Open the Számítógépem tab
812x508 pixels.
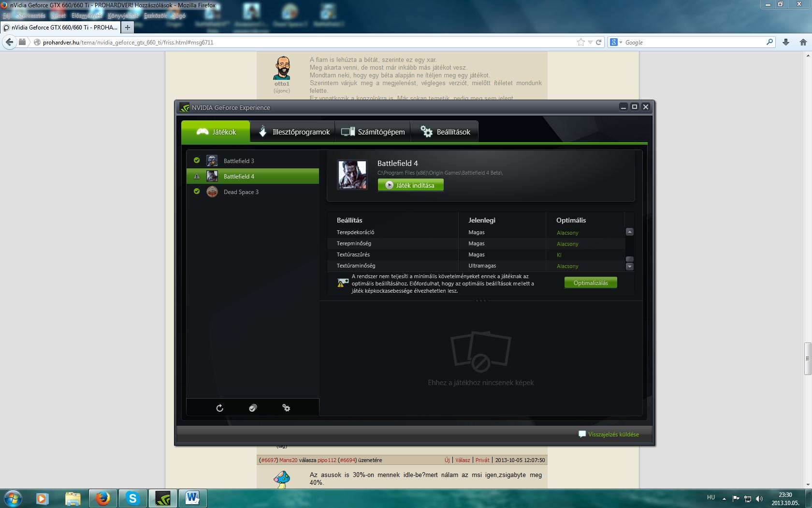point(373,132)
